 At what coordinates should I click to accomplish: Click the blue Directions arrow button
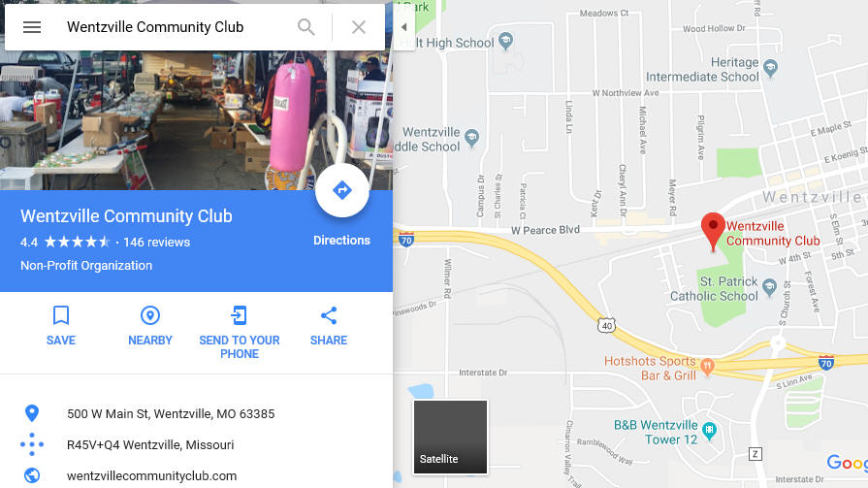tap(342, 190)
